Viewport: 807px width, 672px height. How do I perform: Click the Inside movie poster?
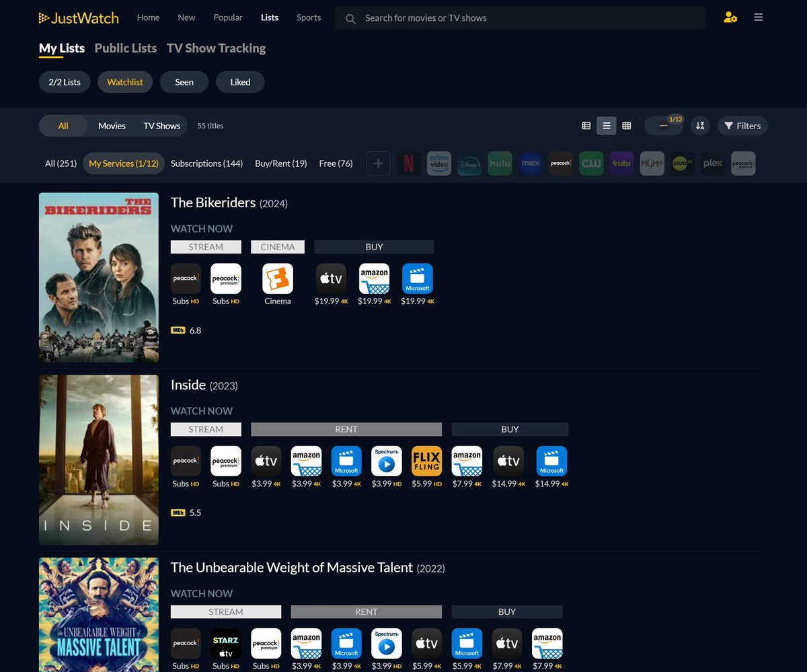[x=99, y=460]
